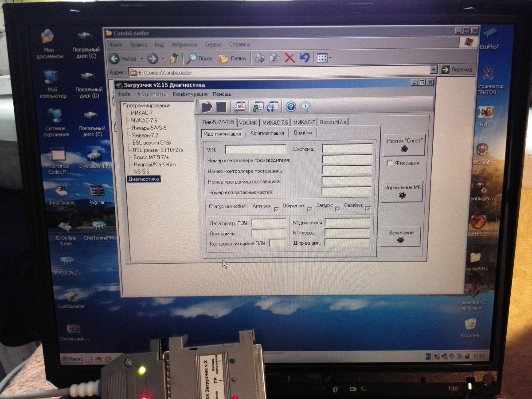
Task: Toggle the Запуск checkbox
Action: 338,209
